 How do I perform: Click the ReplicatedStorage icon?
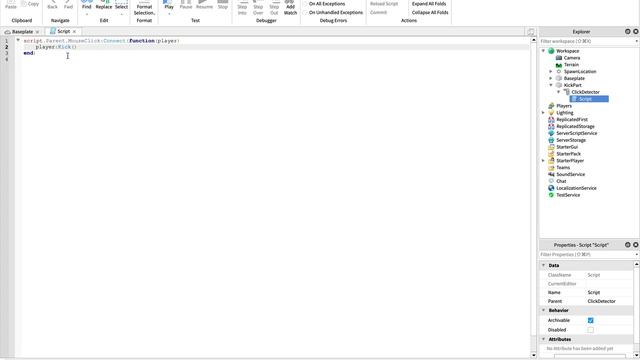[551, 127]
